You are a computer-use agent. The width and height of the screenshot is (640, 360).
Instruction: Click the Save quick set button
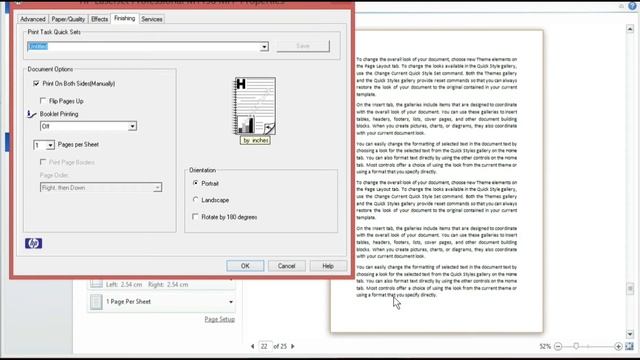[303, 46]
